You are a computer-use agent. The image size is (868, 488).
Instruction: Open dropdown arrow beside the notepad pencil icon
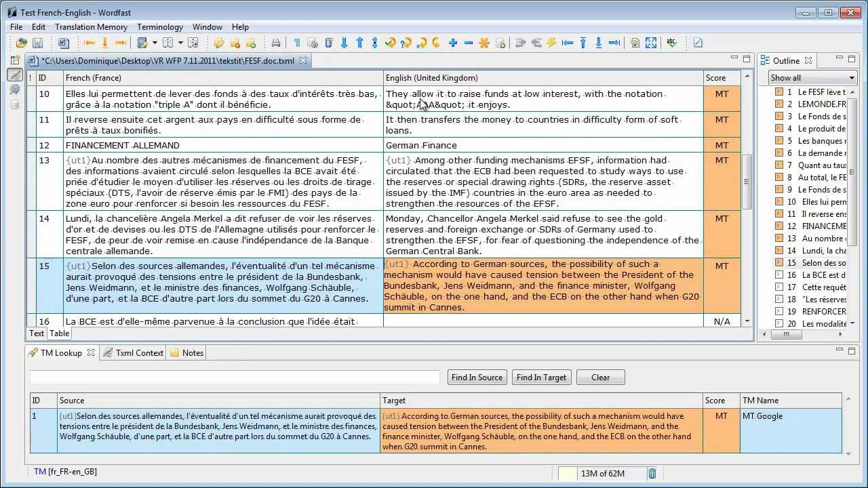click(155, 43)
